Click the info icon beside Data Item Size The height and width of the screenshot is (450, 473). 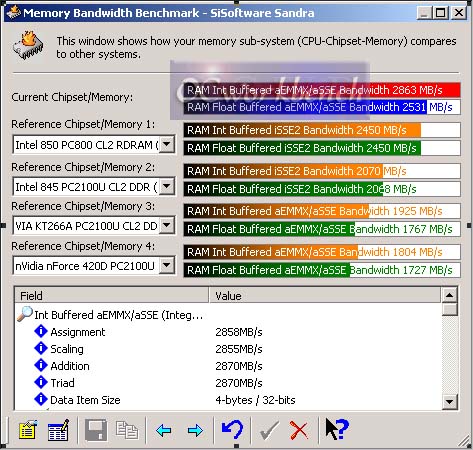pyautogui.click(x=41, y=399)
